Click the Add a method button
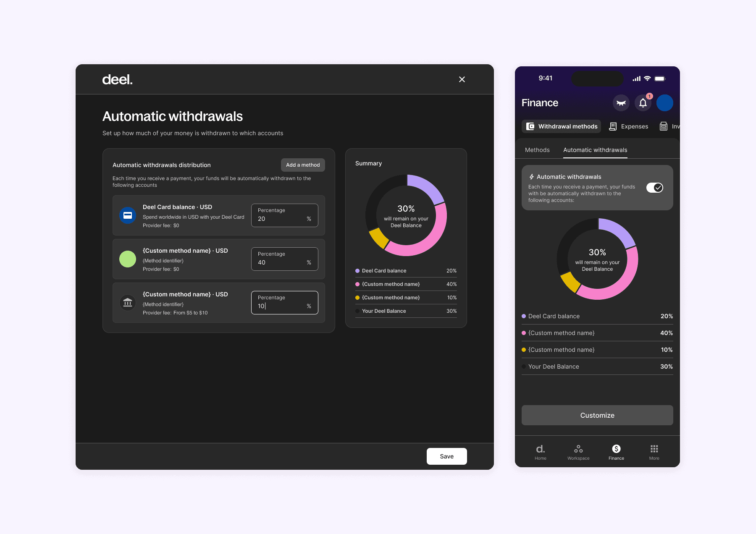Image resolution: width=756 pixels, height=534 pixels. (x=303, y=165)
